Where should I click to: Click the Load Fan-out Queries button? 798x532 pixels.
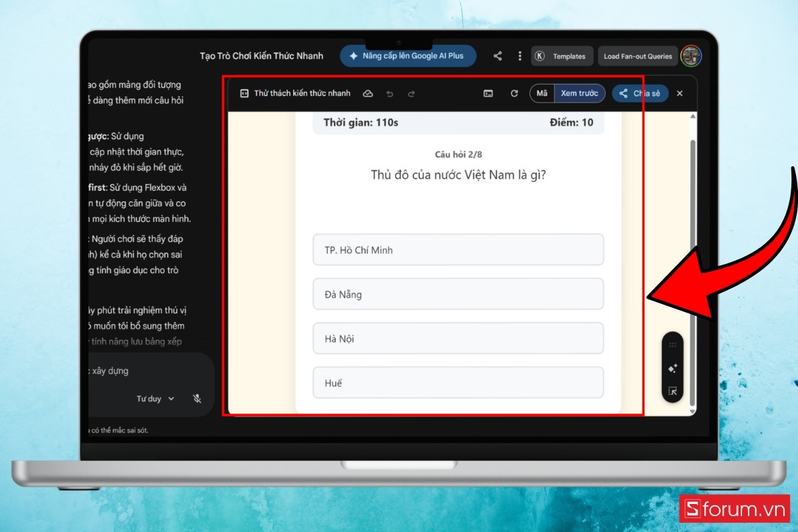click(x=638, y=57)
